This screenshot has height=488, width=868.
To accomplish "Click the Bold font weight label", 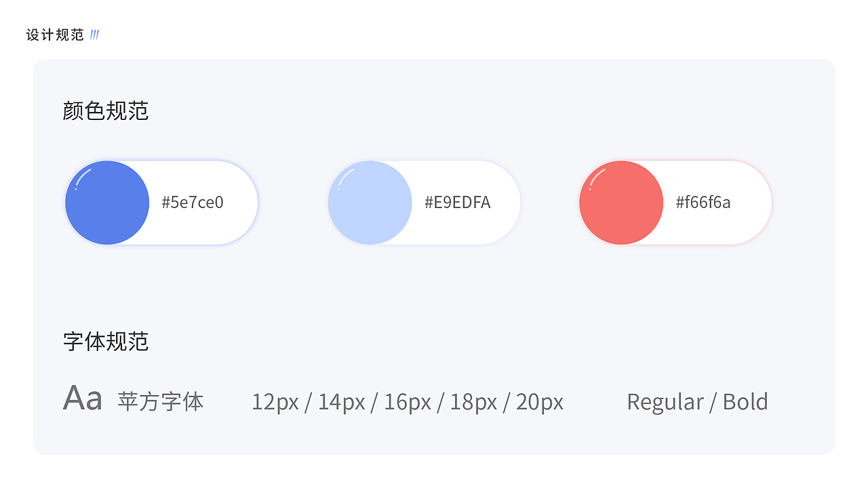I will (x=745, y=402).
